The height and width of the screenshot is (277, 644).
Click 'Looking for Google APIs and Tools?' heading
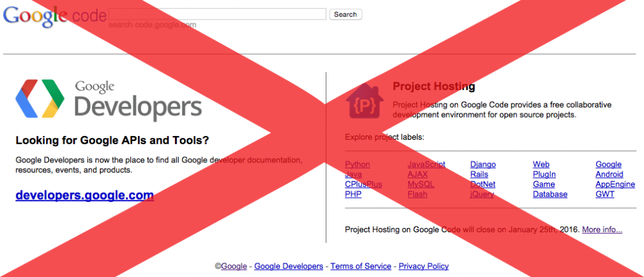(113, 140)
